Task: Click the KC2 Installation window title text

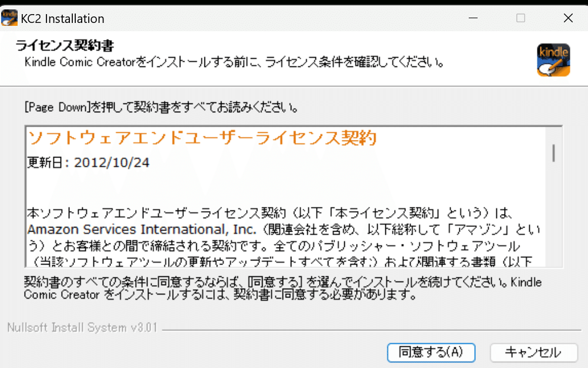Action: (x=63, y=18)
